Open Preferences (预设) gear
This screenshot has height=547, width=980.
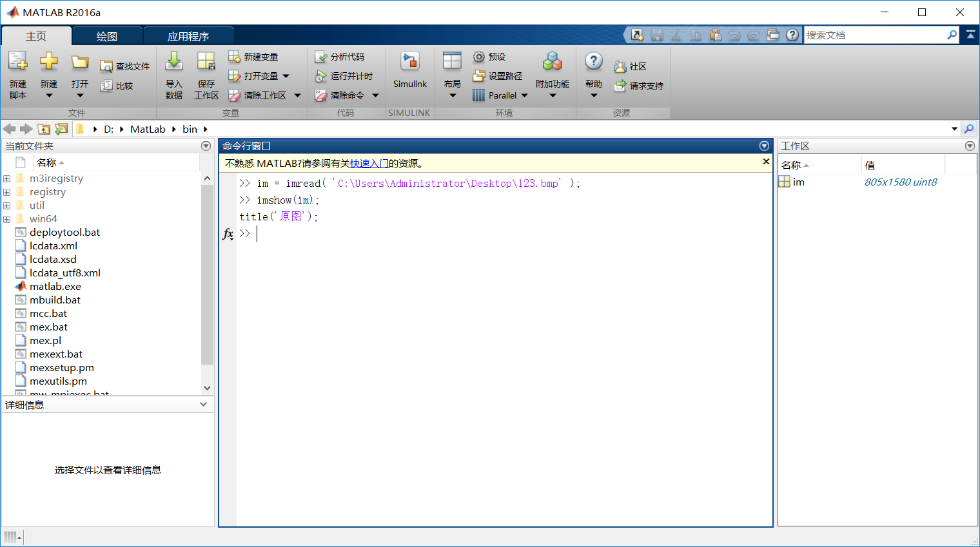pyautogui.click(x=489, y=57)
